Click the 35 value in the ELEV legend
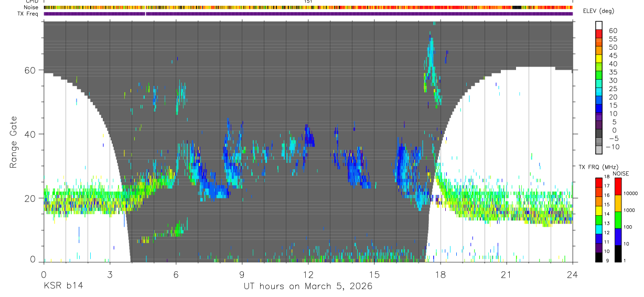Image resolution: width=644 pixels, height=297 pixels. point(612,72)
